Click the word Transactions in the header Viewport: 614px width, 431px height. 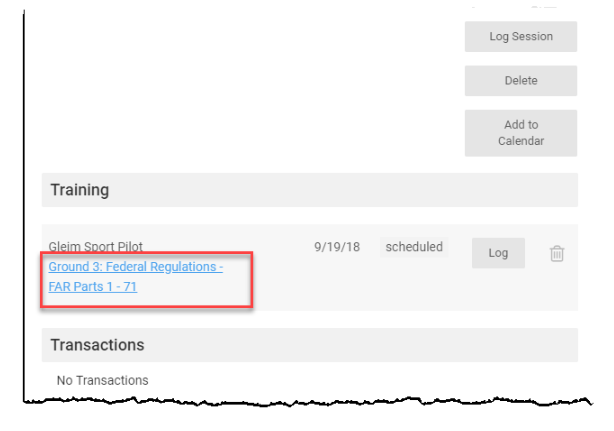coord(98,345)
